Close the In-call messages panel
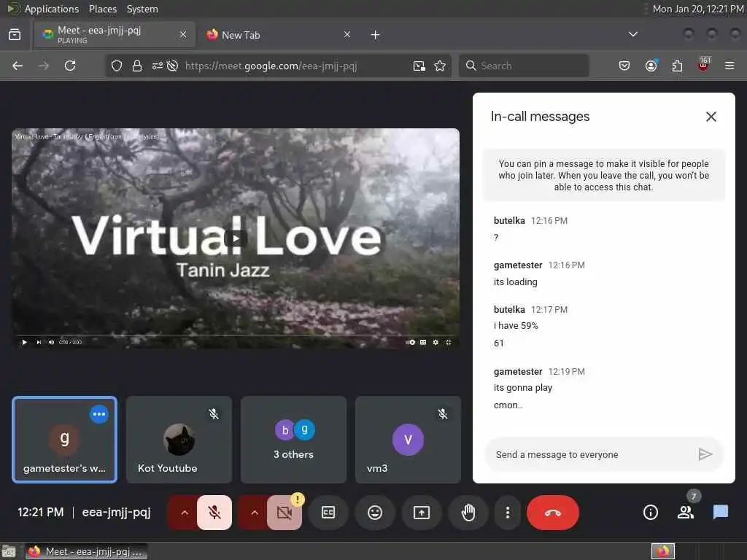Viewport: 747px width, 560px height. click(x=711, y=117)
